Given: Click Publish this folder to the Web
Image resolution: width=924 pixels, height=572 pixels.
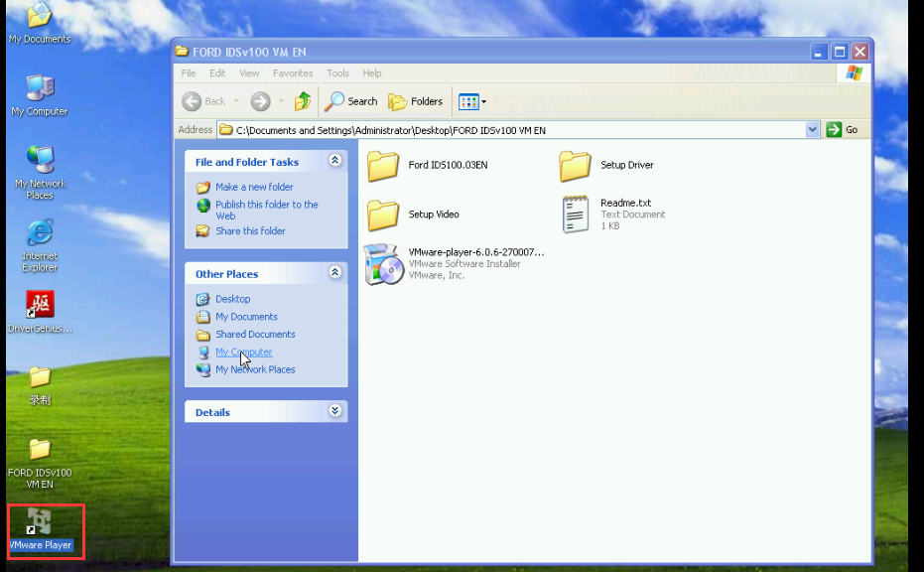Looking at the screenshot, I should (x=266, y=210).
